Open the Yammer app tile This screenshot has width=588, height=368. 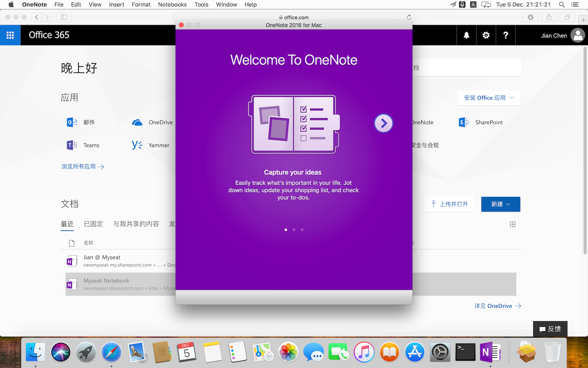tap(151, 145)
